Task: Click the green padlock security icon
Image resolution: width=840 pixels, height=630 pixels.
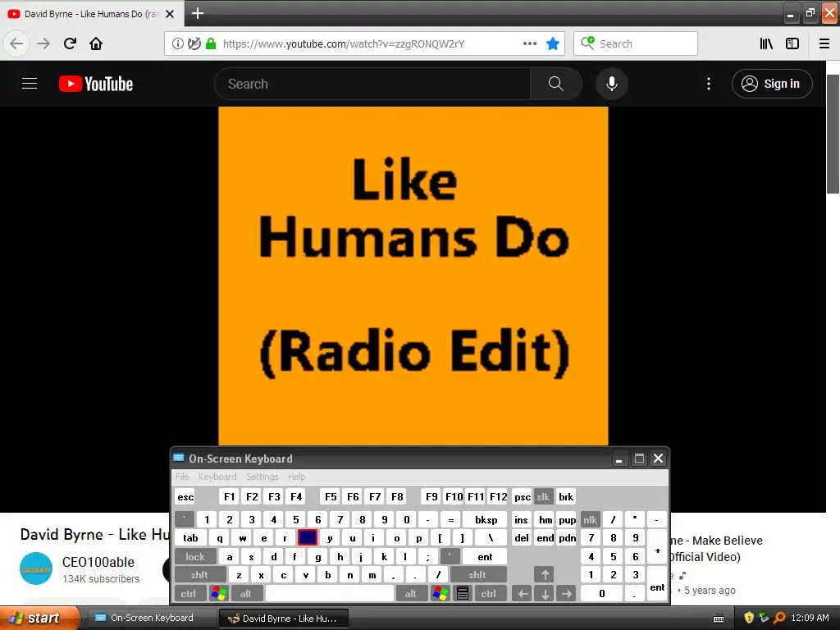Action: (x=211, y=43)
